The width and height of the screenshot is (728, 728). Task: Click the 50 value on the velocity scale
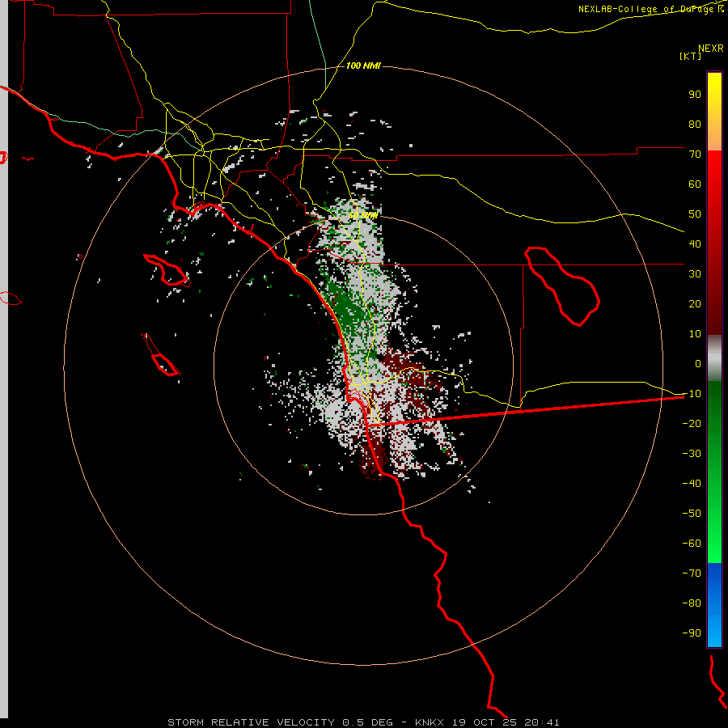point(695,214)
